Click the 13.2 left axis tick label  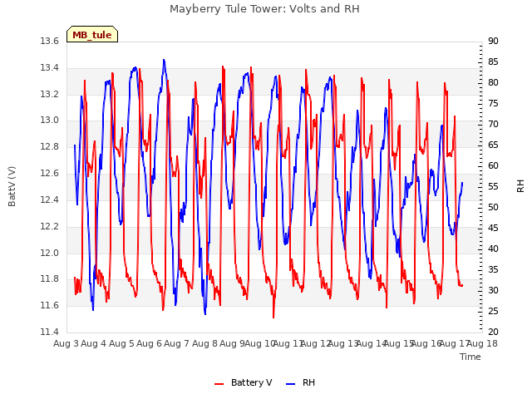coord(50,94)
